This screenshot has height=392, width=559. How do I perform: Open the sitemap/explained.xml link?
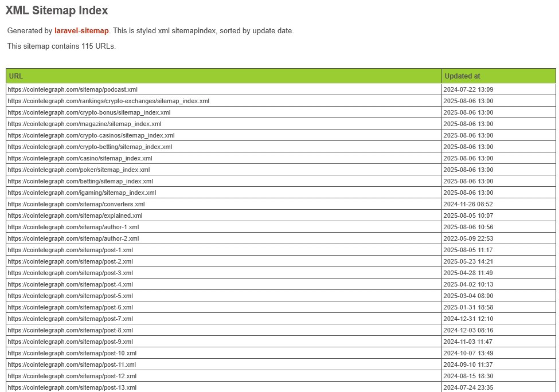point(75,215)
